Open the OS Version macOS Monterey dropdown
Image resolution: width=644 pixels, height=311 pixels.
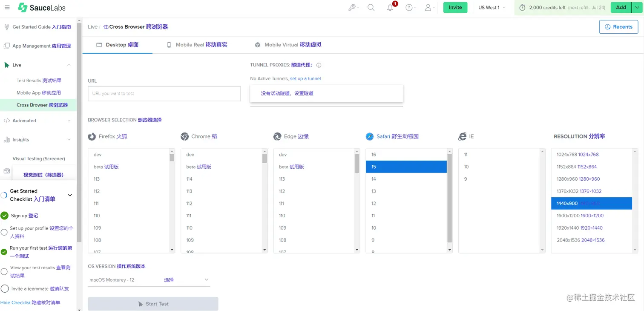149,280
